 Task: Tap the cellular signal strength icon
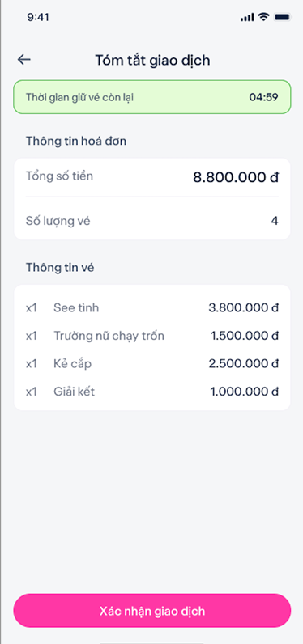point(247,17)
